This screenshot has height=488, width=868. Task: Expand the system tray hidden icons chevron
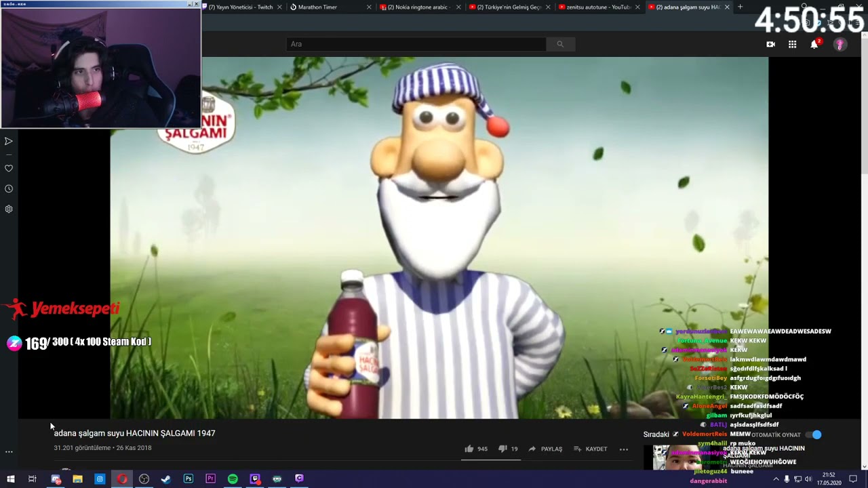pos(776,479)
